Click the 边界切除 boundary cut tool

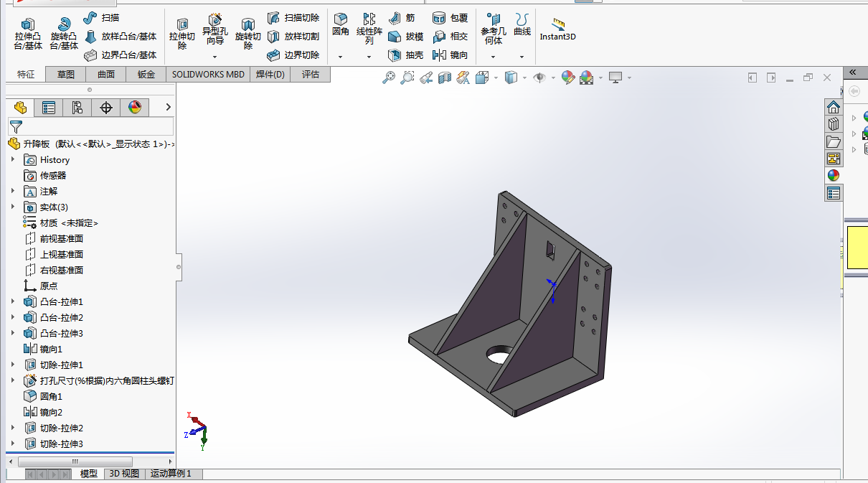click(293, 55)
